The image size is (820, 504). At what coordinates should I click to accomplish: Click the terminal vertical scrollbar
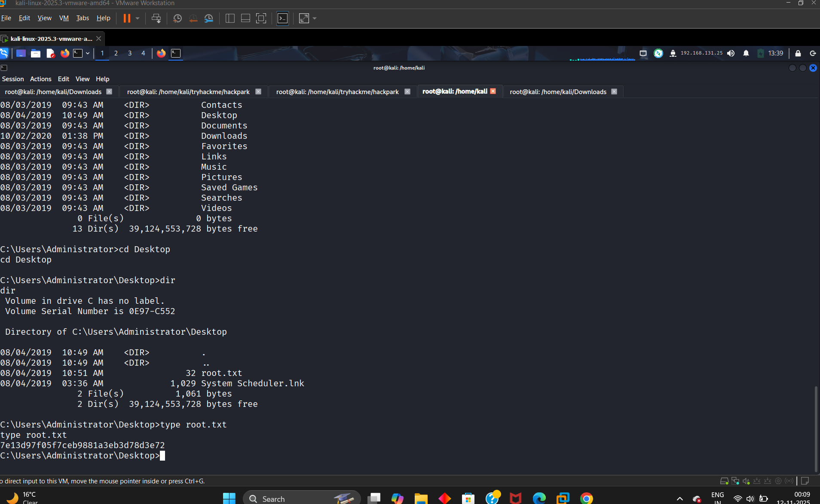(x=816, y=429)
